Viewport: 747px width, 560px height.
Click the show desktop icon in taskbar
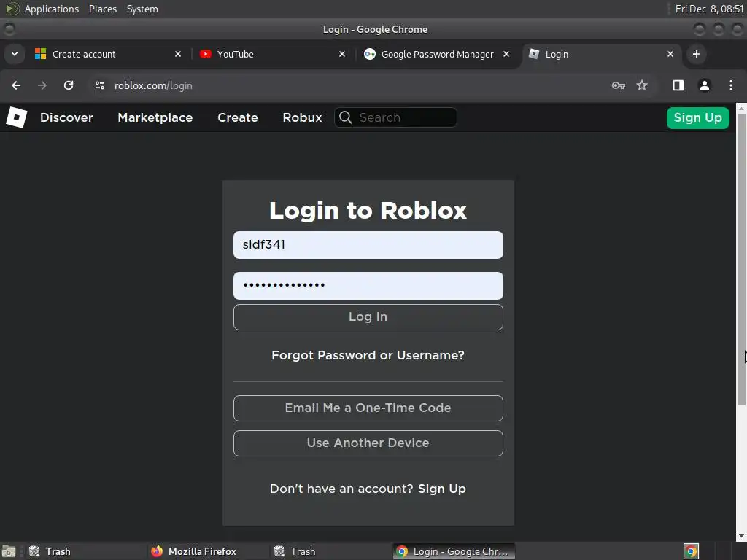[9, 551]
